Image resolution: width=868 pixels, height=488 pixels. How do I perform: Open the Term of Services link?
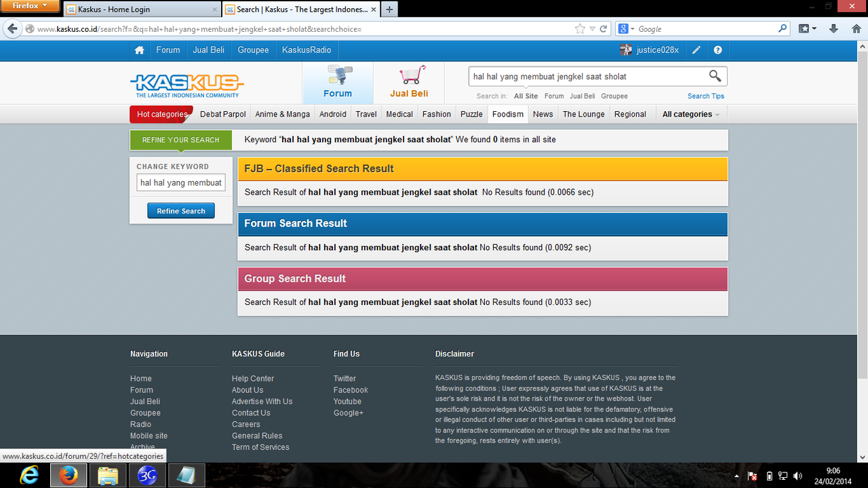[x=260, y=447]
